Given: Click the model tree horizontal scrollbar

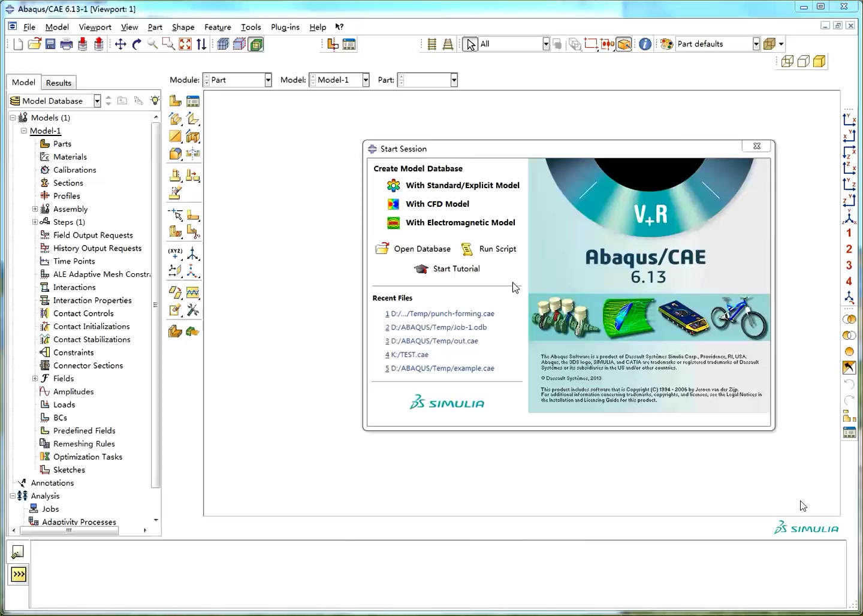Looking at the screenshot, I should coord(69,530).
